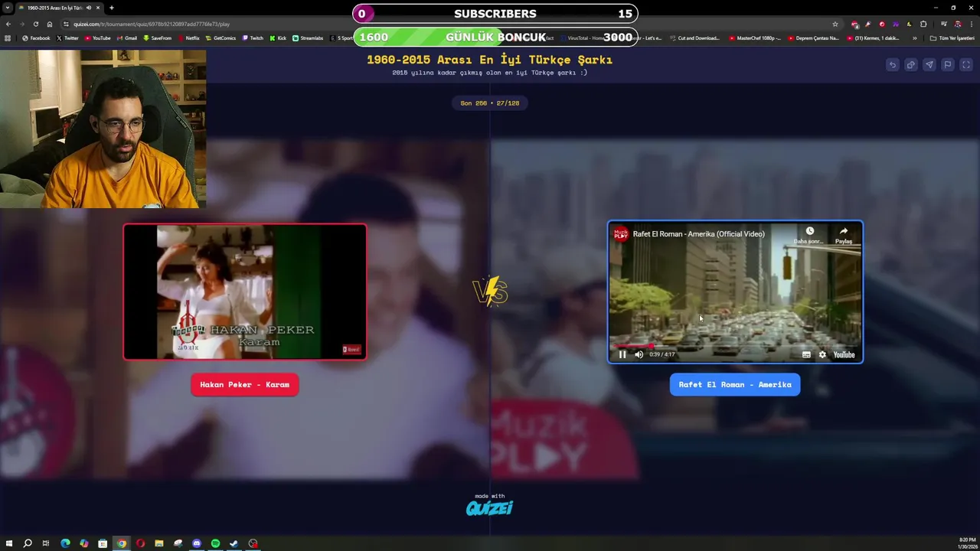Screen dimensions: 980x551
Task: Open the Deprem Çantası bookmark
Action: click(814, 38)
